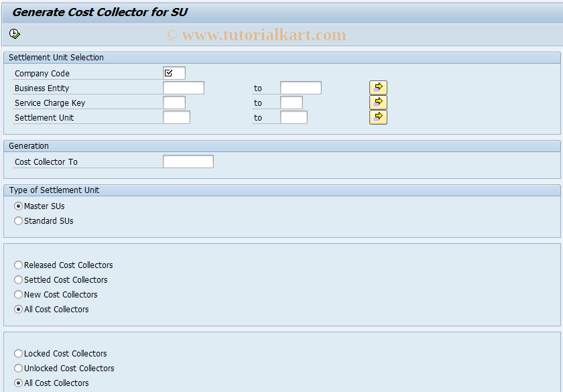Open multiple selection for Service Charge Key

(x=378, y=102)
